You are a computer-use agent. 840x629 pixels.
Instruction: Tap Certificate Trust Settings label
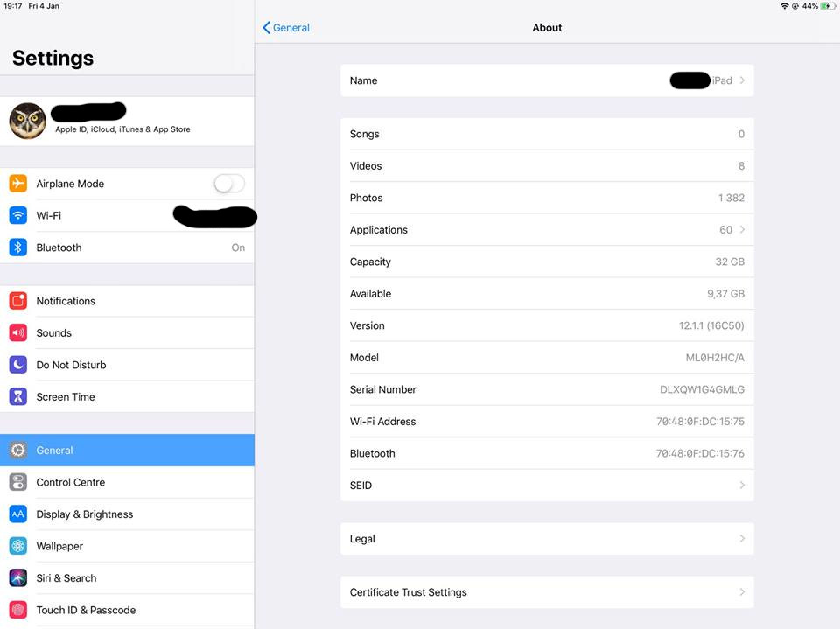pyautogui.click(x=409, y=592)
